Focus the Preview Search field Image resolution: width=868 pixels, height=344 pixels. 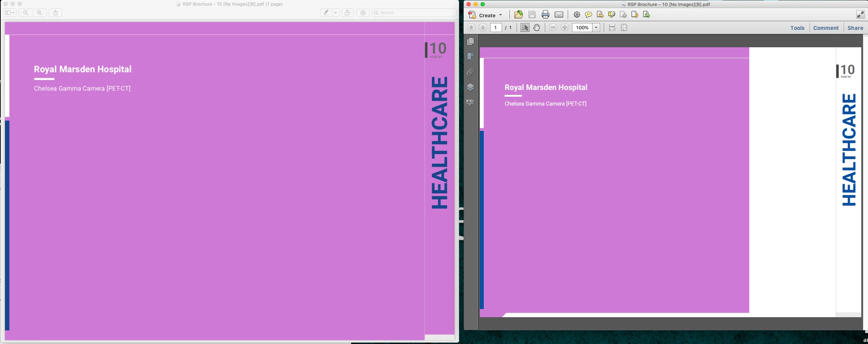(x=414, y=13)
